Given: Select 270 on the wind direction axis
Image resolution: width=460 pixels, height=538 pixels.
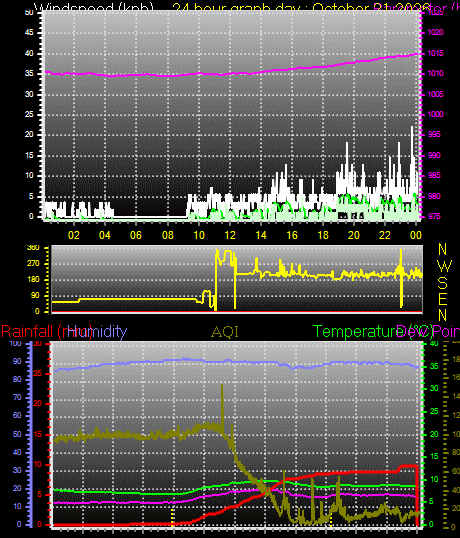Looking at the screenshot, I should coord(33,264).
